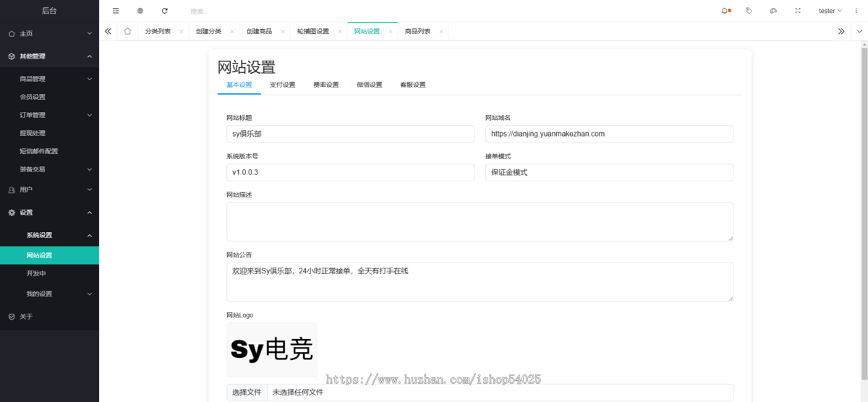The width and height of the screenshot is (868, 402).
Task: Expand 商品管理 submenu
Action: (49, 79)
